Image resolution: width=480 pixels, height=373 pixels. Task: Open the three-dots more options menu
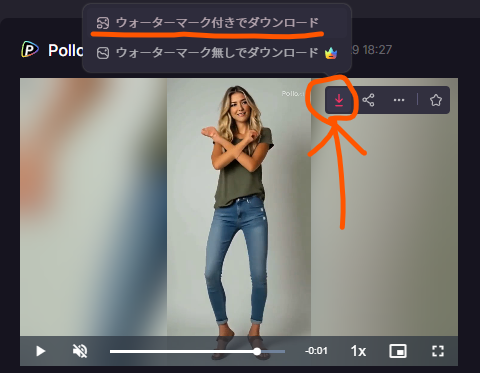click(399, 100)
